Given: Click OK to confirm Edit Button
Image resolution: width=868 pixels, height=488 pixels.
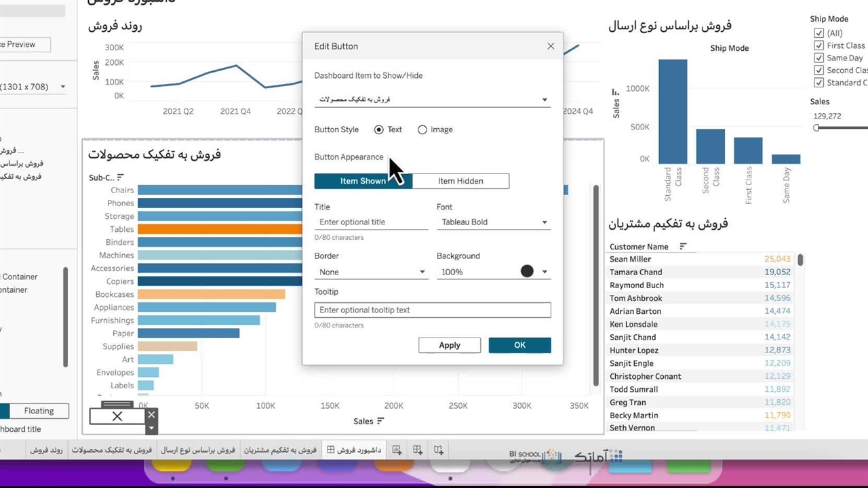Looking at the screenshot, I should pyautogui.click(x=519, y=345).
